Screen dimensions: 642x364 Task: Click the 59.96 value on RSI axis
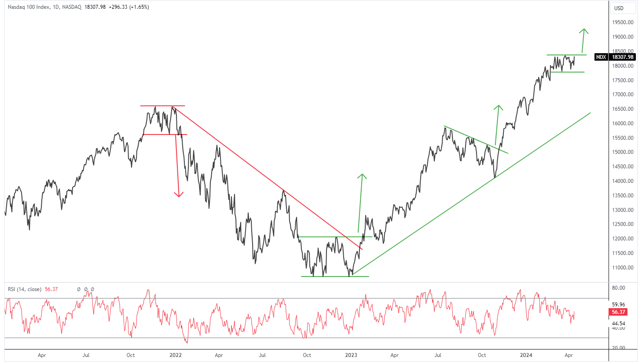618,305
